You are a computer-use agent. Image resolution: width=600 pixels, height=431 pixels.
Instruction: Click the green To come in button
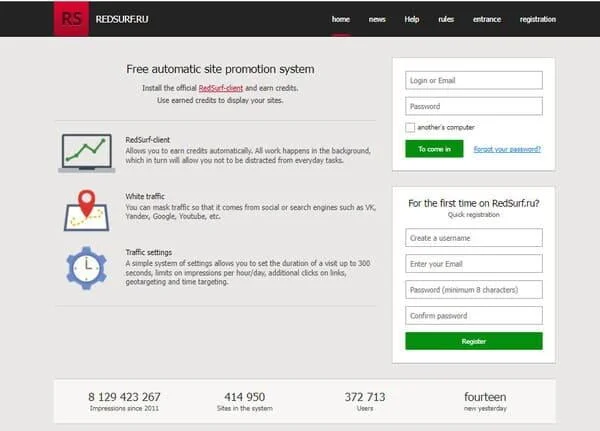pos(434,149)
